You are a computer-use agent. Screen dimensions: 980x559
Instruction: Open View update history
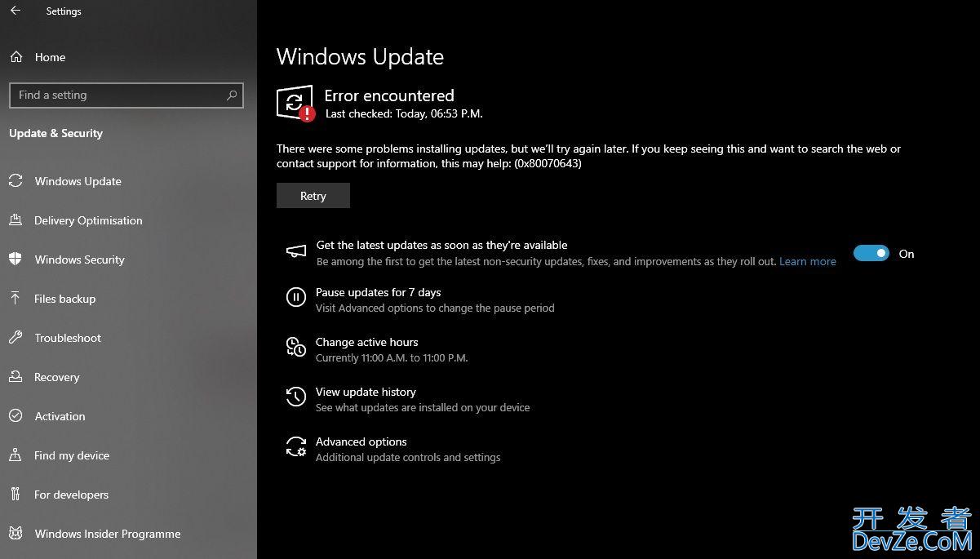point(366,392)
